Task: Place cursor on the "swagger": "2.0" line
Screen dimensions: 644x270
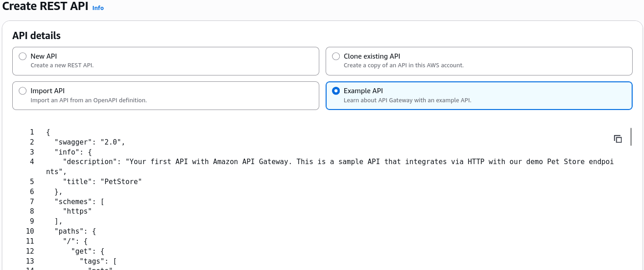Action: (90, 142)
